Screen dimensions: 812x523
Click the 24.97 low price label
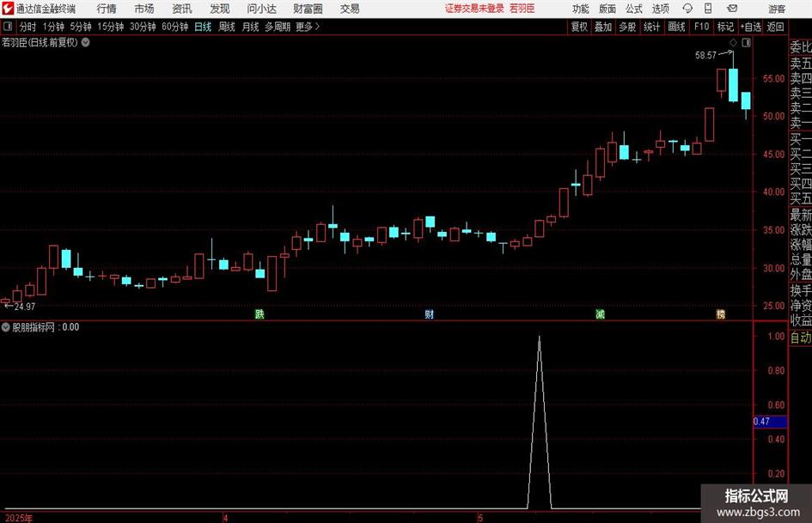coord(24,307)
